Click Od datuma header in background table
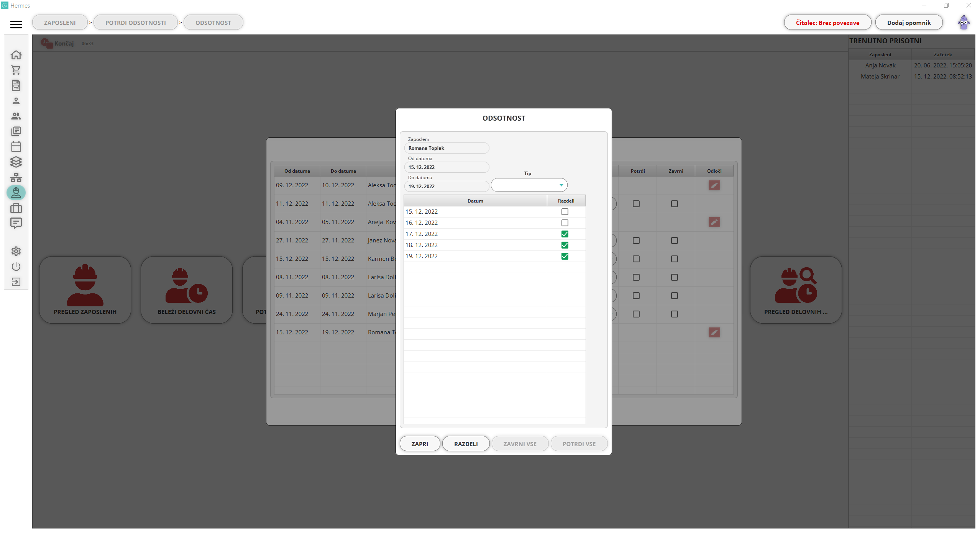Screen dimensions: 980x535 click(x=297, y=171)
